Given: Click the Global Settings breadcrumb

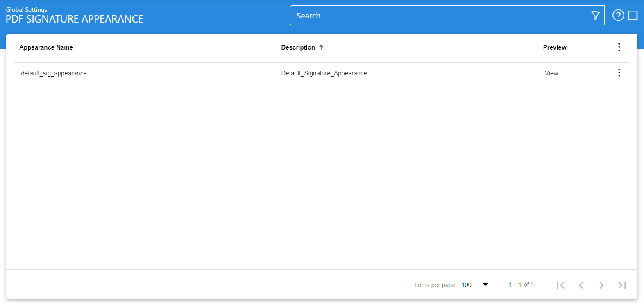Looking at the screenshot, I should (x=27, y=10).
